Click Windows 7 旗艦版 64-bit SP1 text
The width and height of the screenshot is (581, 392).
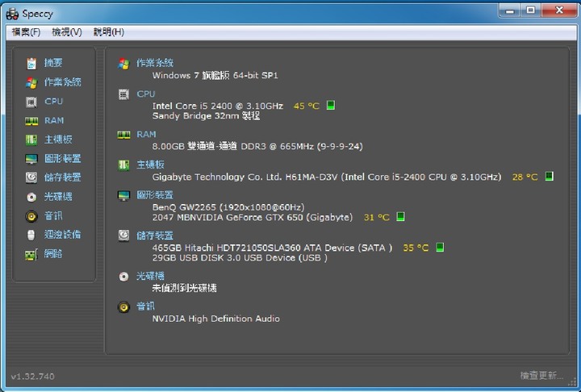[215, 76]
